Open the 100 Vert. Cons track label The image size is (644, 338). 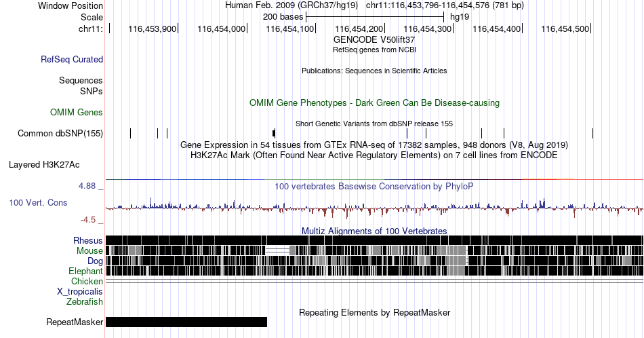coord(38,202)
